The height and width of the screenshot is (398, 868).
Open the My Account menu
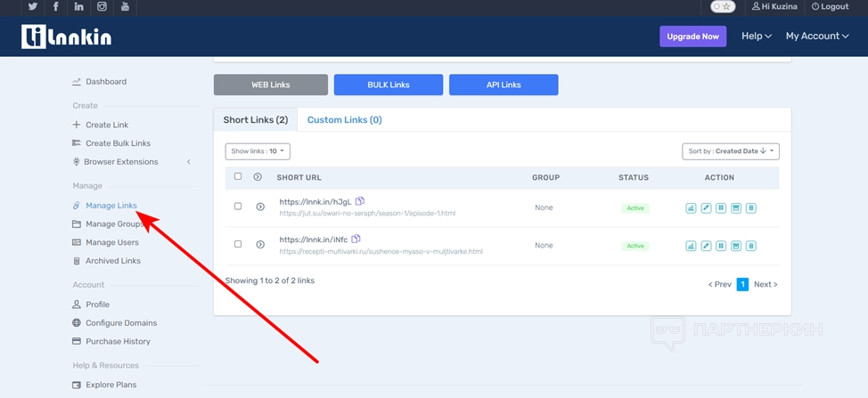click(817, 36)
